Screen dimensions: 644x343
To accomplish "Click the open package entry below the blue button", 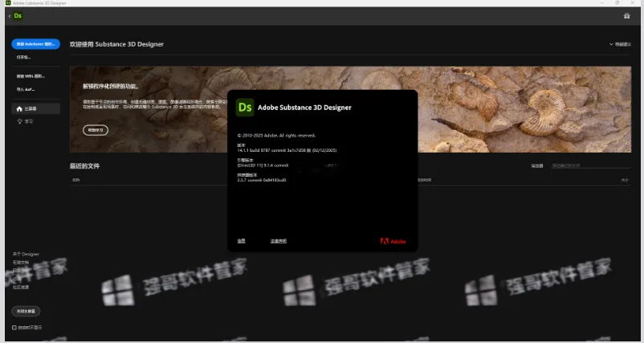I will [23, 57].
